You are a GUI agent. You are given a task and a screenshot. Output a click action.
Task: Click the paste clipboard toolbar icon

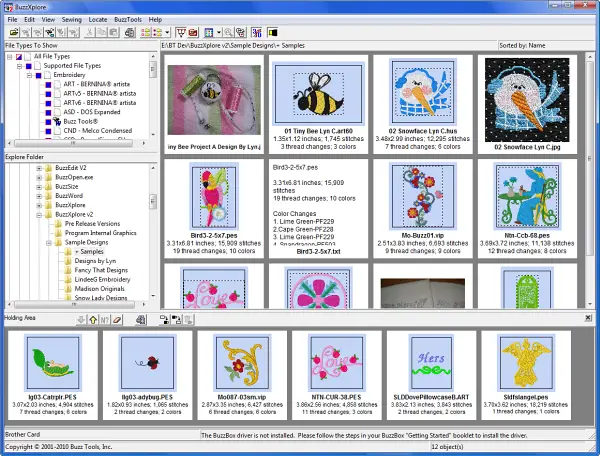[114, 33]
